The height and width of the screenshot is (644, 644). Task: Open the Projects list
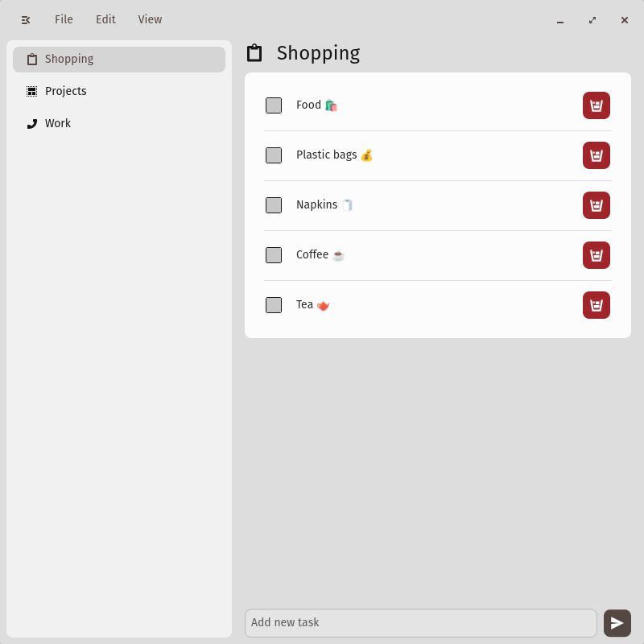click(119, 91)
